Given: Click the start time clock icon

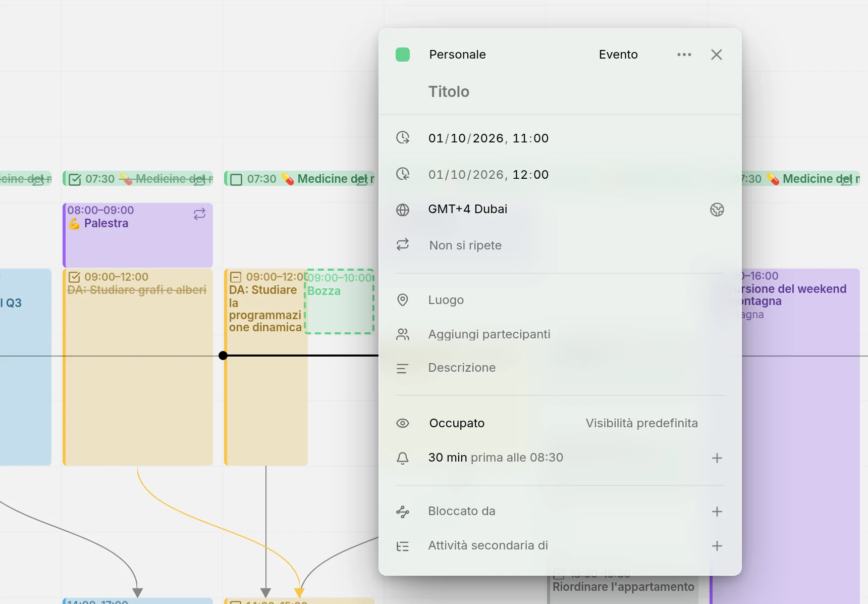Looking at the screenshot, I should (x=403, y=137).
